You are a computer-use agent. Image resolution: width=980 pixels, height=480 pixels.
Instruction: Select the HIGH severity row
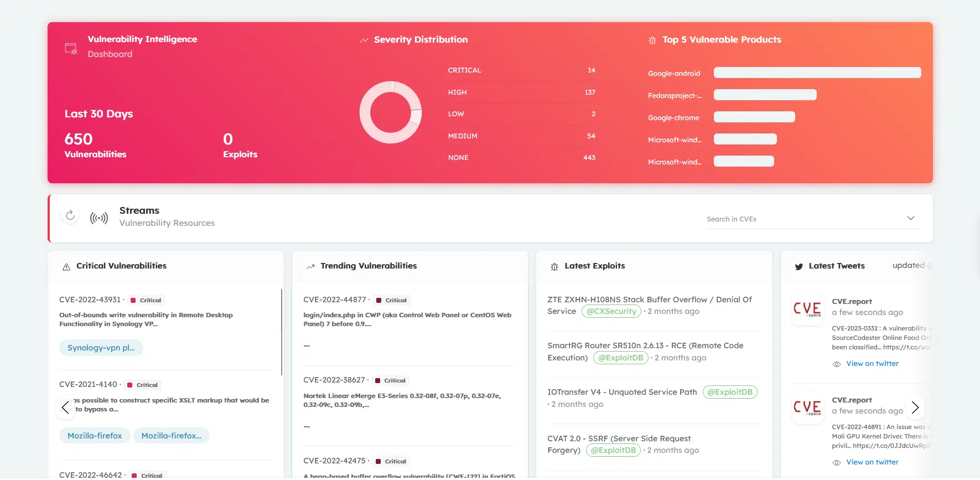pos(521,92)
